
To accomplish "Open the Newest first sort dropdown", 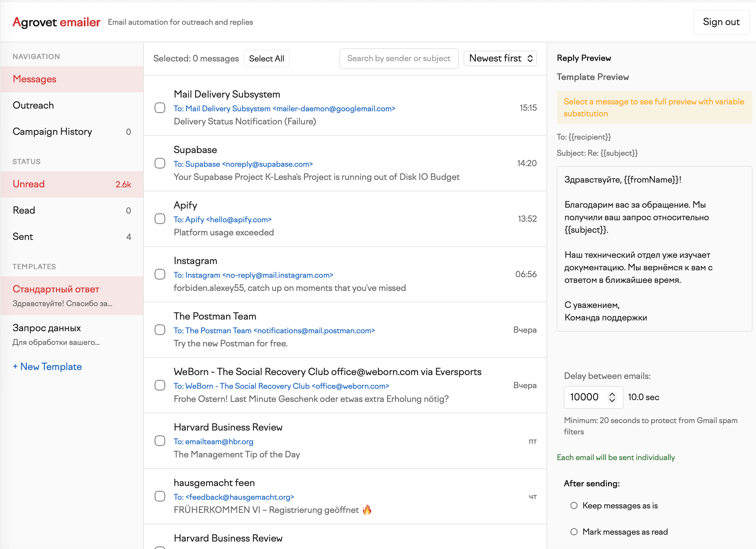I will coord(500,58).
